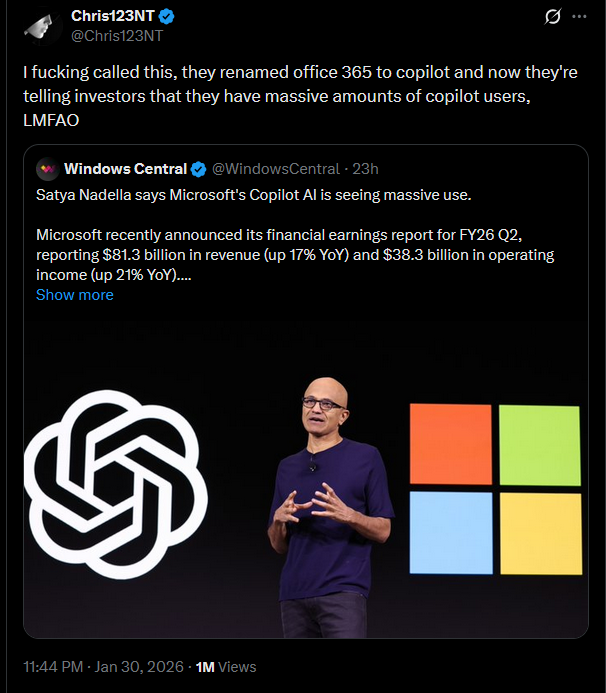This screenshot has width=606, height=693.
Task: Click the red square of Microsoft logo
Action: pyautogui.click(x=449, y=443)
